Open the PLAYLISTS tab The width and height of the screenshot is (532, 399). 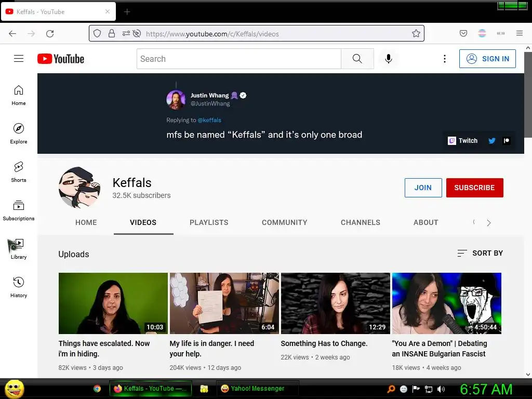click(209, 222)
